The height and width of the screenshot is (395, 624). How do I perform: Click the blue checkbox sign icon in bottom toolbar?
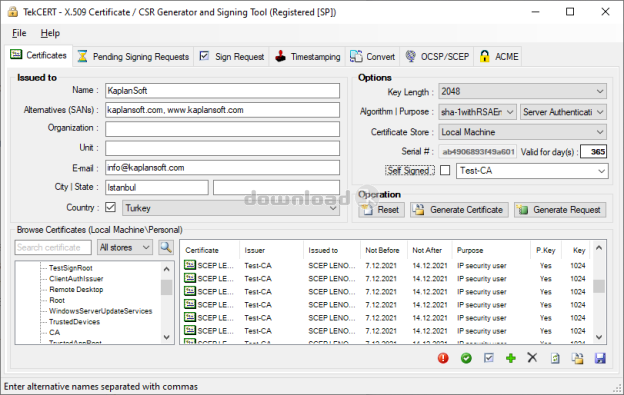pyautogui.click(x=489, y=358)
